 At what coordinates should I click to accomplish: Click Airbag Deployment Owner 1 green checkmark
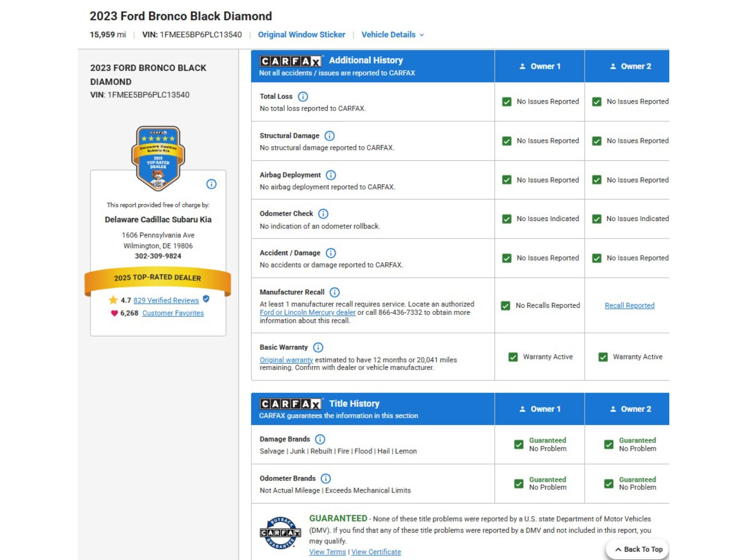tap(507, 180)
